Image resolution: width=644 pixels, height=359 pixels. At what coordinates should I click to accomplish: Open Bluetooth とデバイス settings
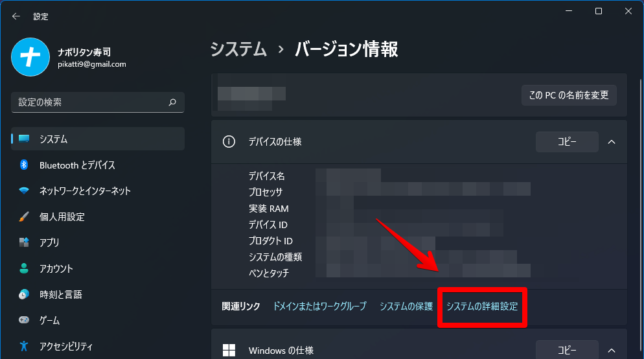98,165
